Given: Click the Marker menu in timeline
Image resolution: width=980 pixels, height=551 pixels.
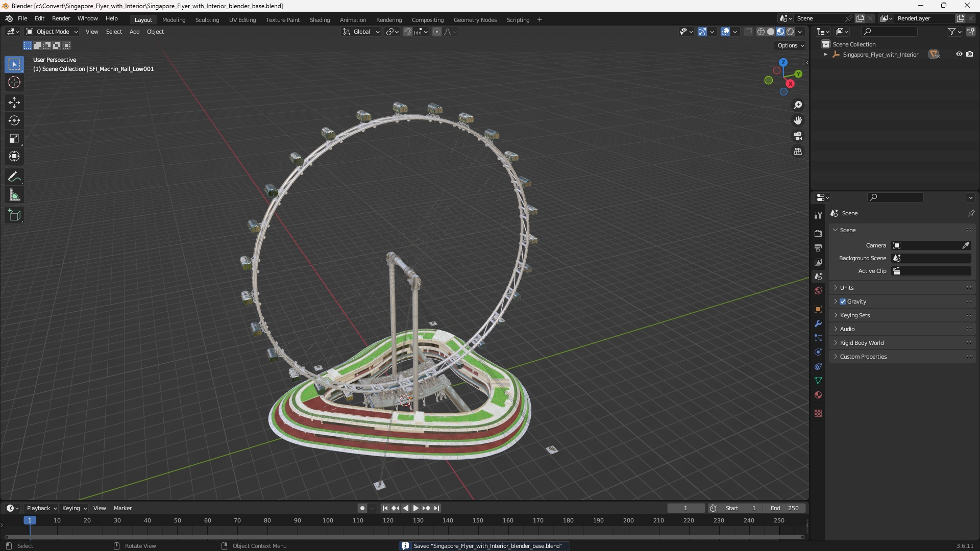Looking at the screenshot, I should point(122,508).
